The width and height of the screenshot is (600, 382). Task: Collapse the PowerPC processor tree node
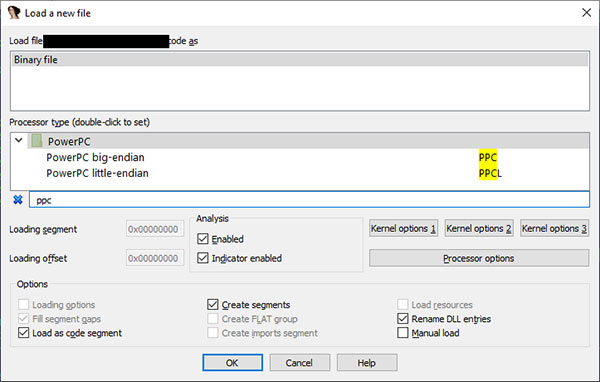[x=18, y=140]
